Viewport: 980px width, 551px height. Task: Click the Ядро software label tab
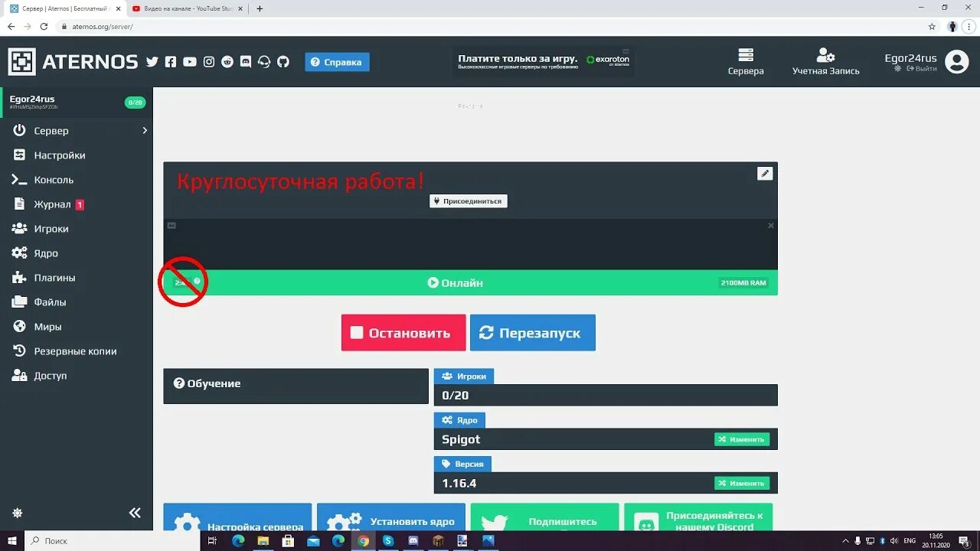[459, 420]
